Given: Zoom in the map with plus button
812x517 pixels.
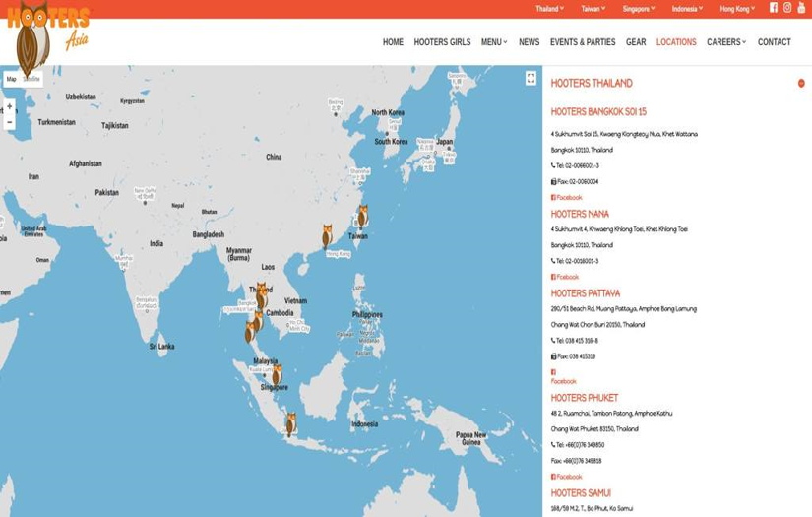Looking at the screenshot, I should [9, 106].
